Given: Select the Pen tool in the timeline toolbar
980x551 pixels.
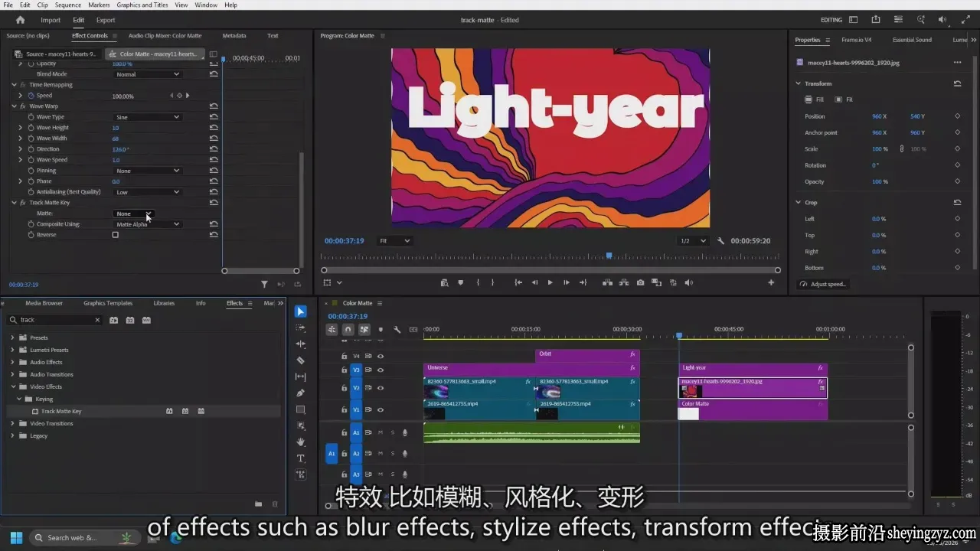Looking at the screenshot, I should pyautogui.click(x=301, y=393).
